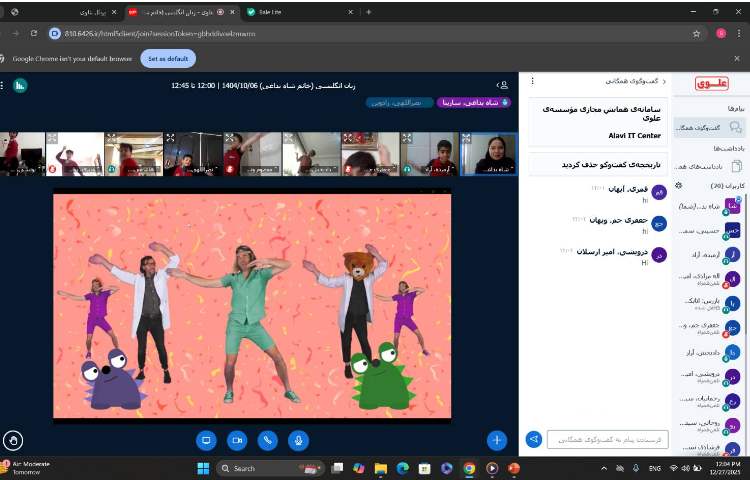
Task: Click the audio phone call button
Action: [267, 439]
